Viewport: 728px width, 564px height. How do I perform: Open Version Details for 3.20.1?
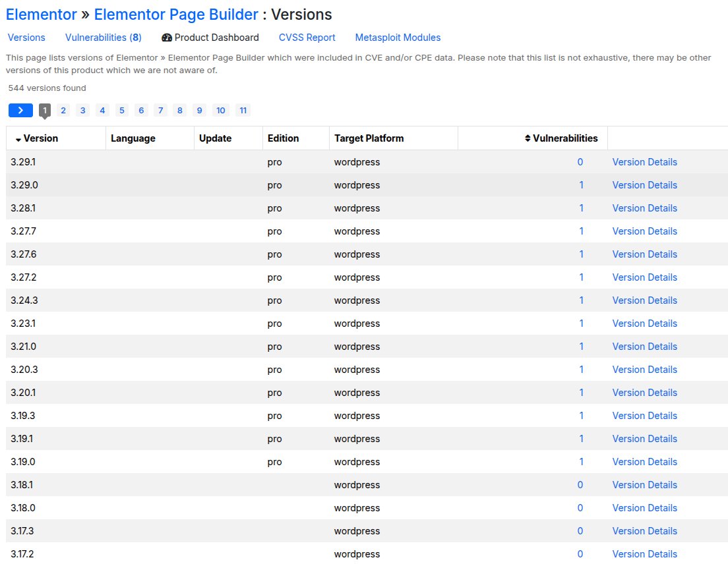(x=644, y=393)
